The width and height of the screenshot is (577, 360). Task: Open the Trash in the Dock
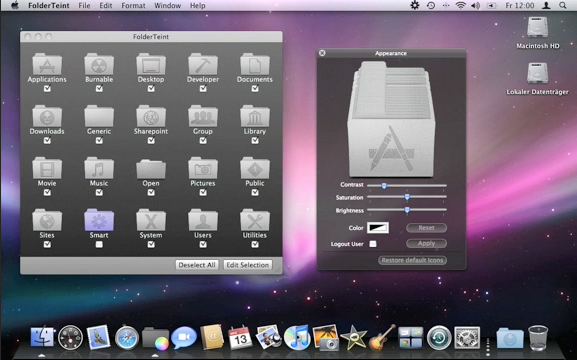[538, 337]
